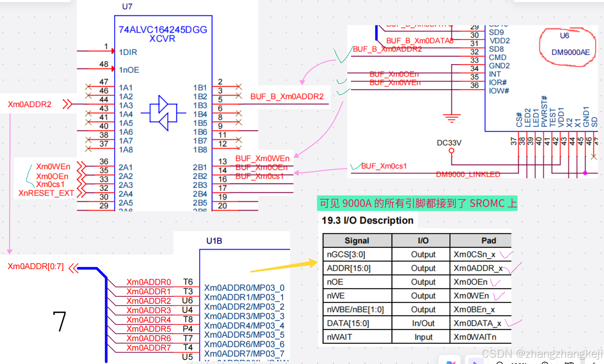
Task: Select the 19.3 I/O Description heading
Action: pyautogui.click(x=368, y=220)
